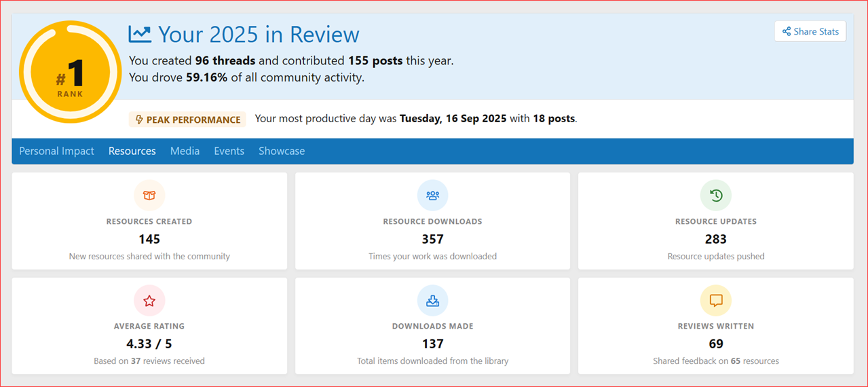Click the Peak Performance badge
This screenshot has width=868, height=387.
187,119
